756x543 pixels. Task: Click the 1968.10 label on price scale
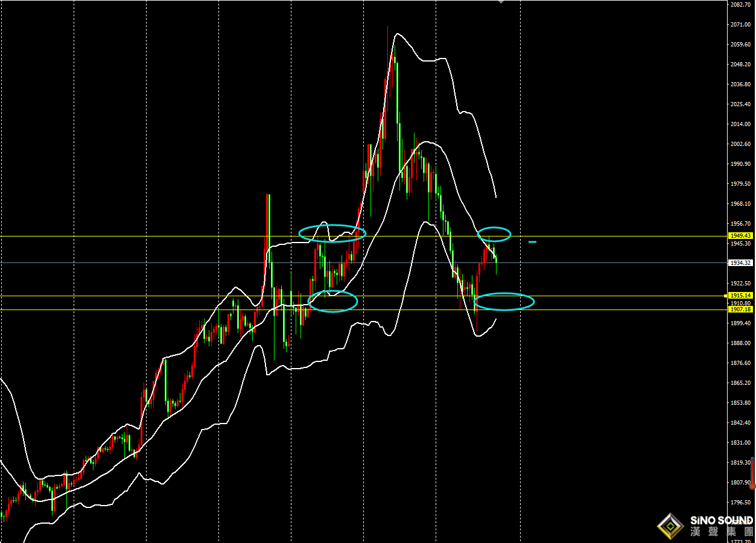pyautogui.click(x=740, y=204)
